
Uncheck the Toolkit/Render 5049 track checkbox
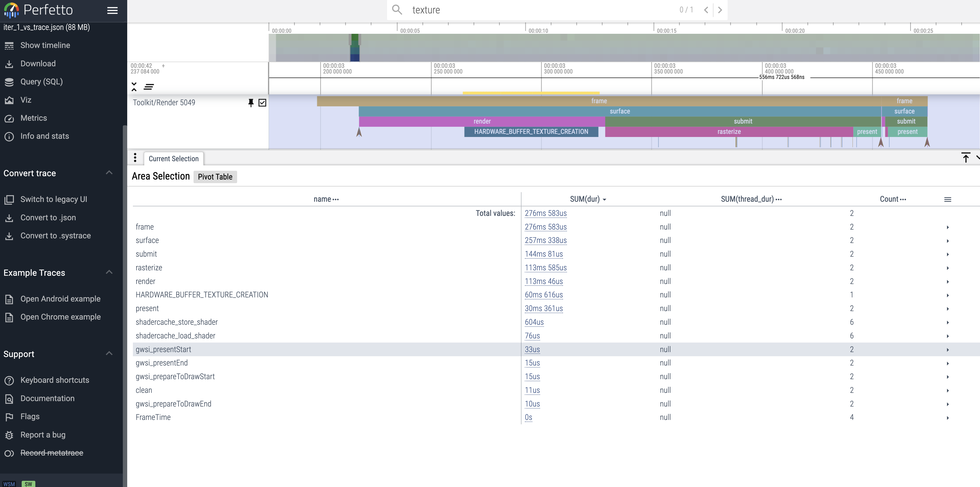[x=262, y=103]
